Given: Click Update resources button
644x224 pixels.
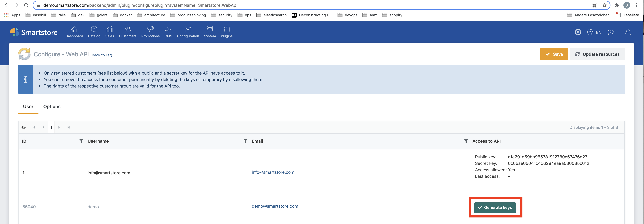Looking at the screenshot, I should tap(597, 54).
